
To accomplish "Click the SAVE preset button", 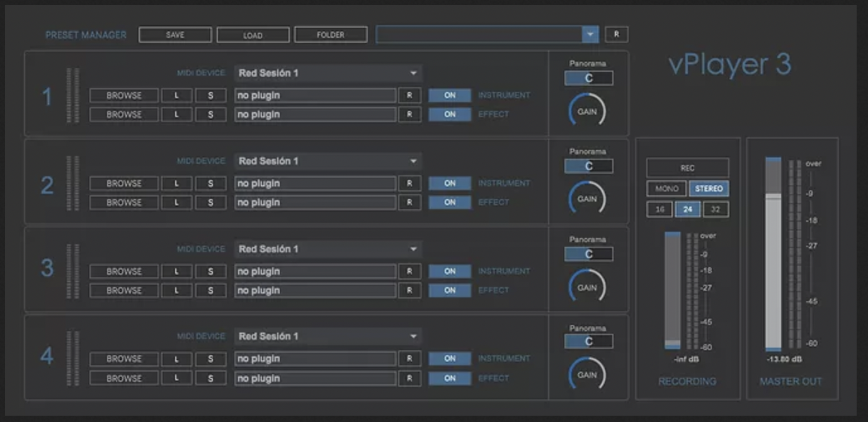I will [x=175, y=34].
